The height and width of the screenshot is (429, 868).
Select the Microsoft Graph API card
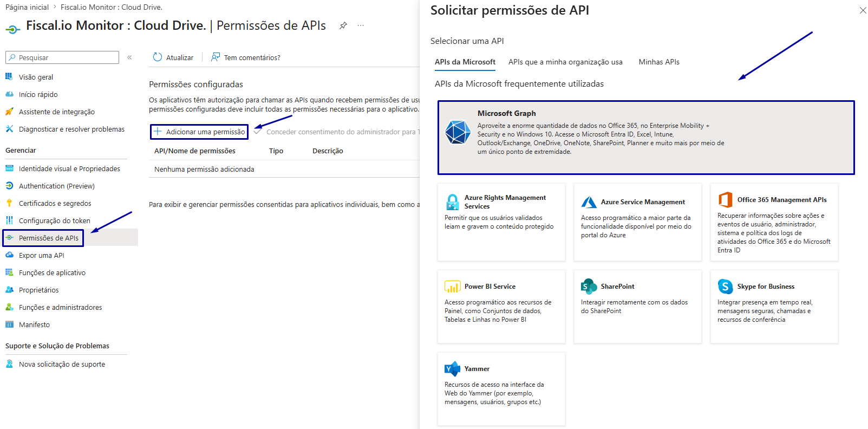coord(646,138)
